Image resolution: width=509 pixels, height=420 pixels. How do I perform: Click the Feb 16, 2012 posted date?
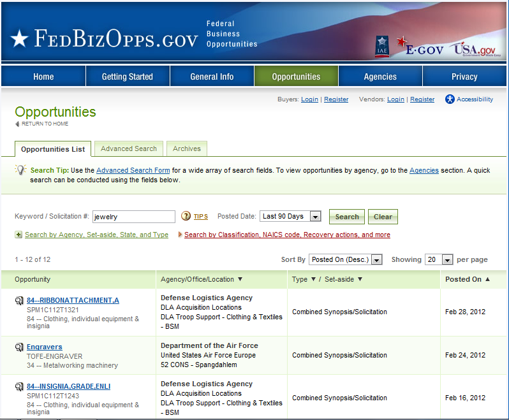tap(465, 398)
